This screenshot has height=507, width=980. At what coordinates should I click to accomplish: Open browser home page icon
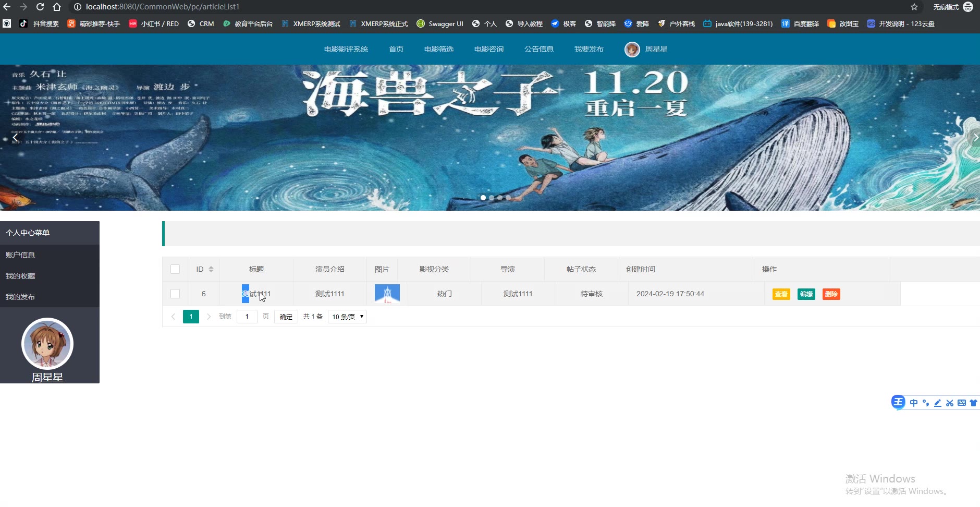pos(57,7)
